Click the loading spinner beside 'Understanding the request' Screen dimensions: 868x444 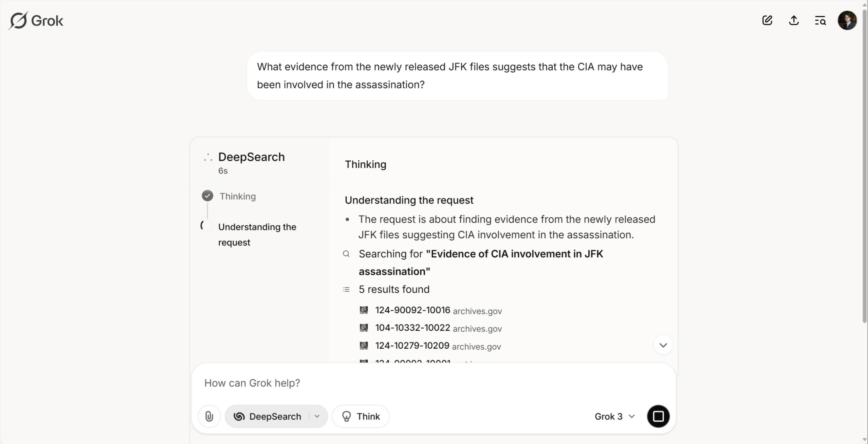pyautogui.click(x=206, y=225)
